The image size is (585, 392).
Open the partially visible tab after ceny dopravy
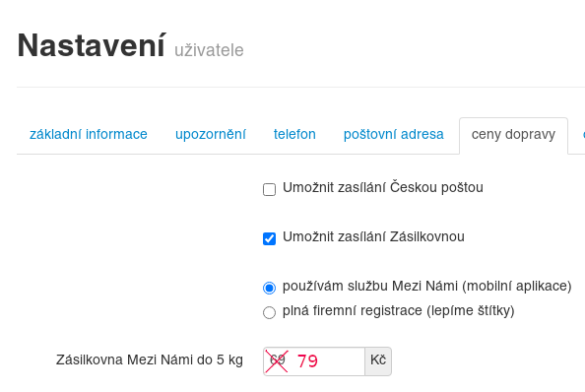pos(582,134)
